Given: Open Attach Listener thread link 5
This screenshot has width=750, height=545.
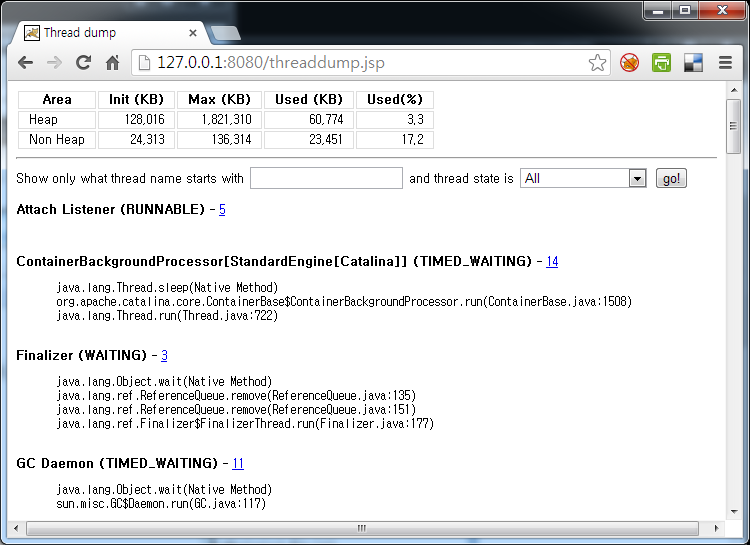Looking at the screenshot, I should (x=222, y=209).
